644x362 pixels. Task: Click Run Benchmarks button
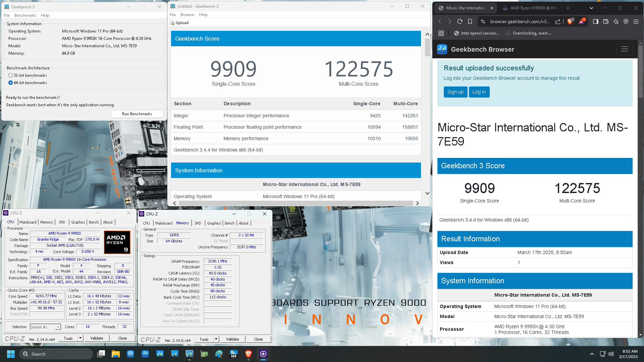tap(137, 114)
